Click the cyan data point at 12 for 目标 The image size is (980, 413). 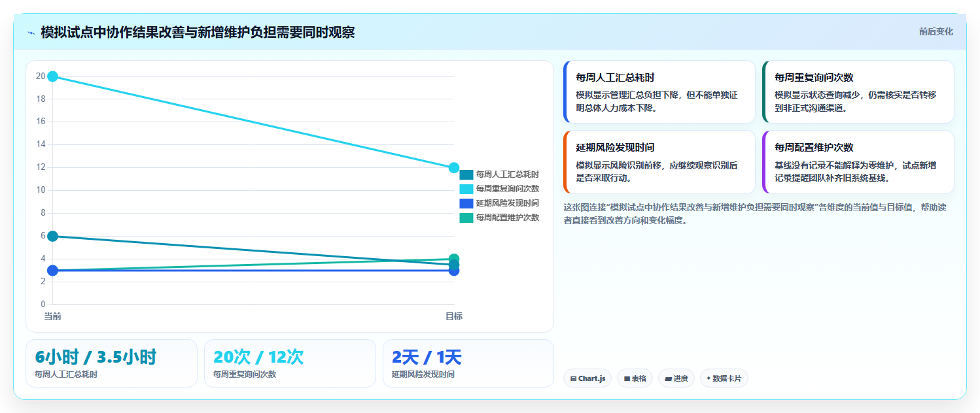454,168
